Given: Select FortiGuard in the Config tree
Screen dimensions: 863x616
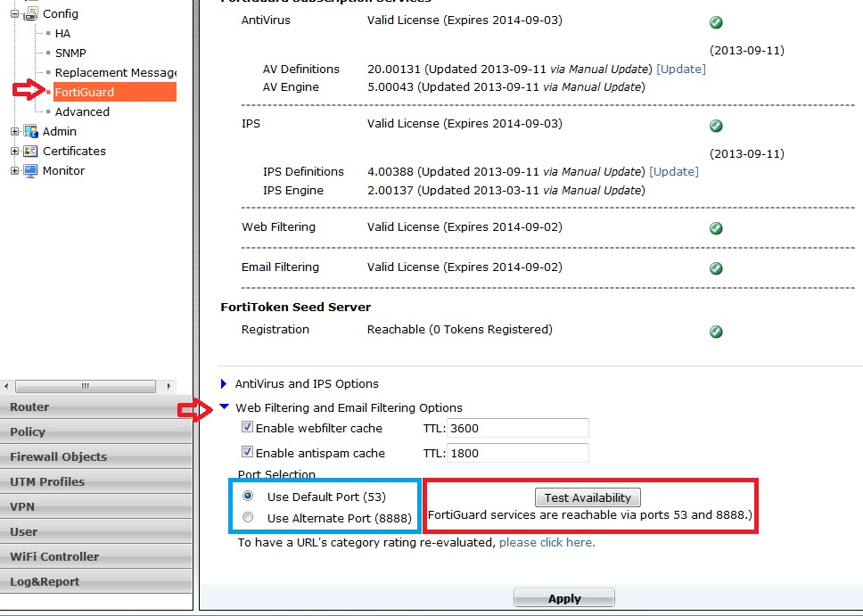Looking at the screenshot, I should point(114,92).
